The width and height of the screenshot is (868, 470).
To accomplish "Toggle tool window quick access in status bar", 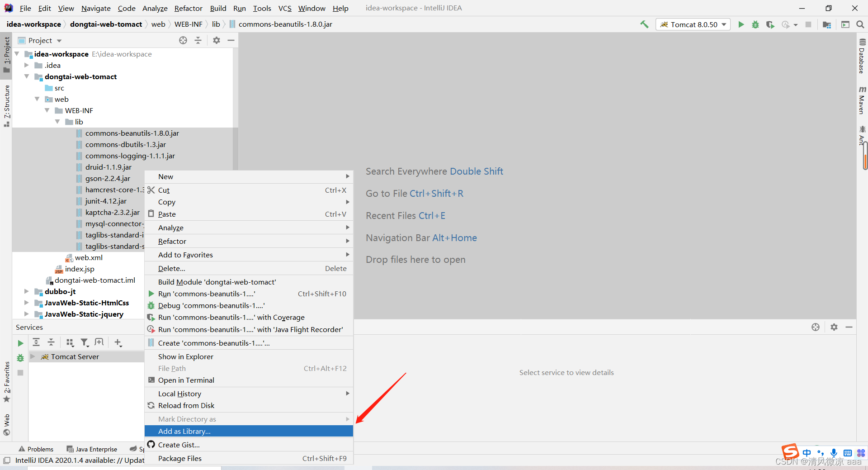I will pos(6,461).
